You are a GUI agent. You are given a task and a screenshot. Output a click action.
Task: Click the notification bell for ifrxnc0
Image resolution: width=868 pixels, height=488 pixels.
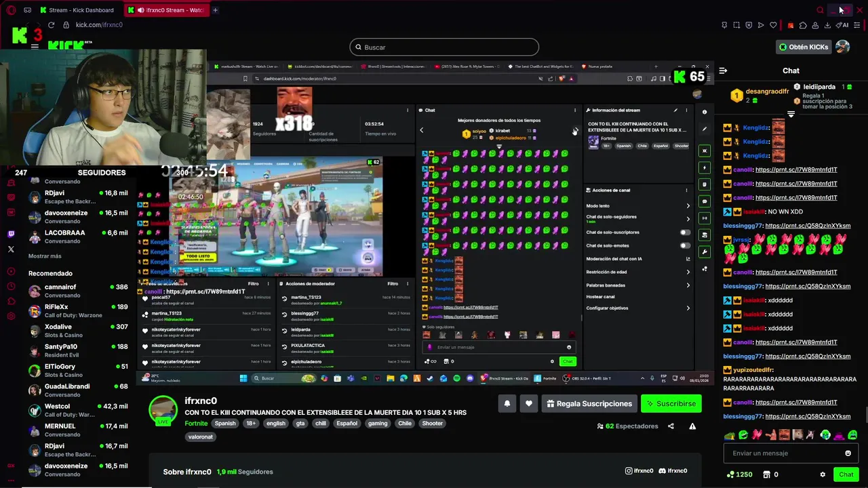[507, 403]
